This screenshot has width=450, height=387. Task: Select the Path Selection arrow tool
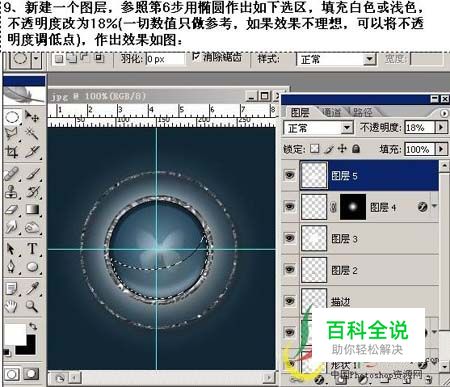12,249
